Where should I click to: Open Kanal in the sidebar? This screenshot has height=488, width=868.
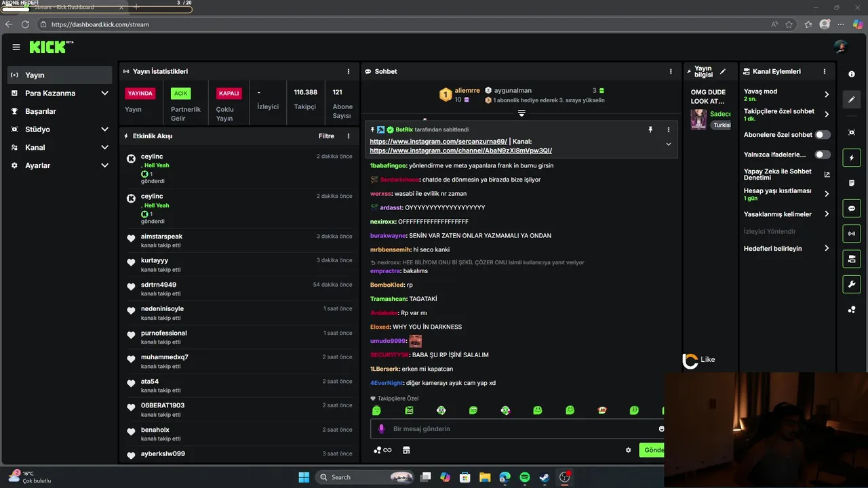[x=60, y=147]
